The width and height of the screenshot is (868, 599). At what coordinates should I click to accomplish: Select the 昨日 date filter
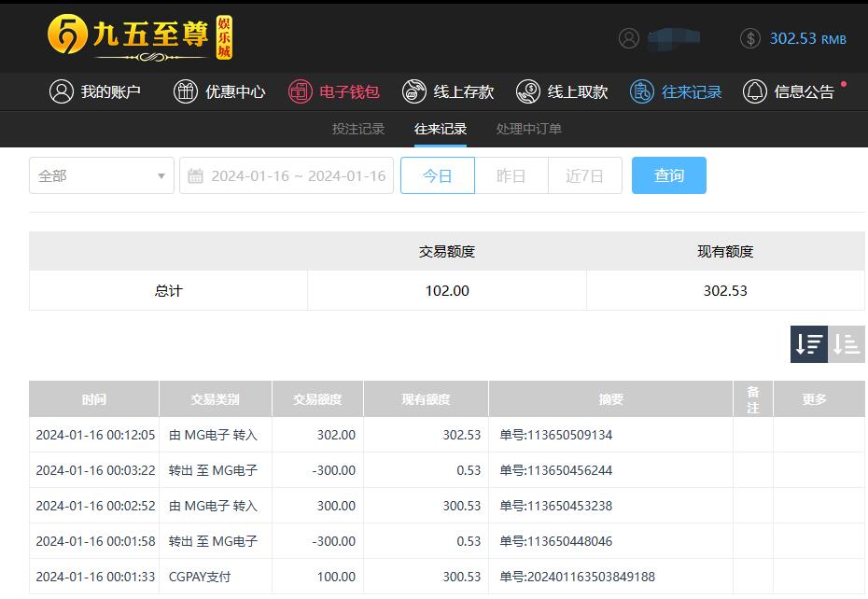pos(511,175)
